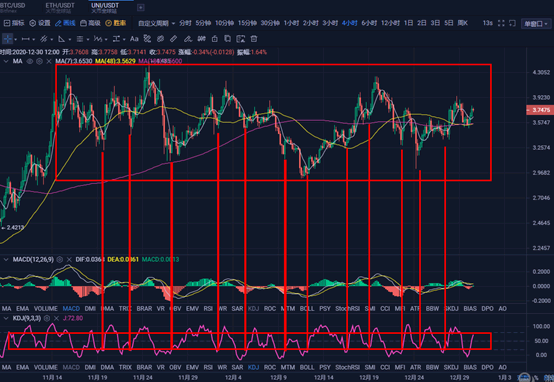Switch timeframe to 1日

tap(408, 23)
